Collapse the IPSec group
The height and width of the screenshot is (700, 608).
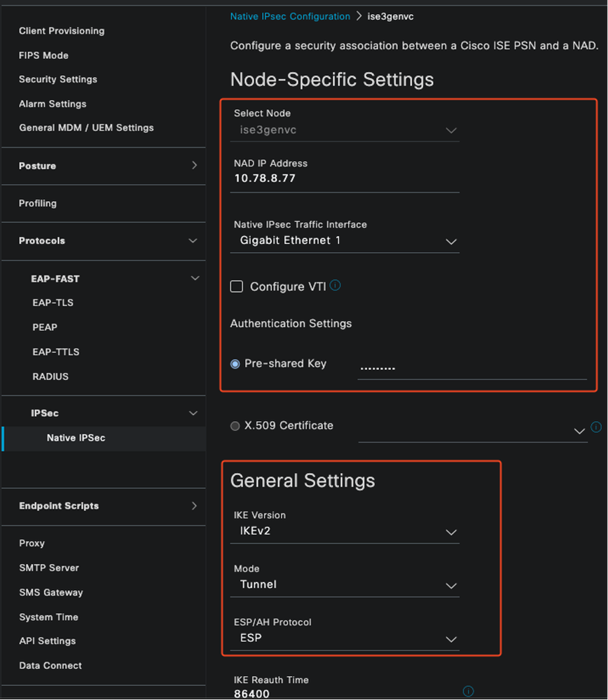pos(193,413)
